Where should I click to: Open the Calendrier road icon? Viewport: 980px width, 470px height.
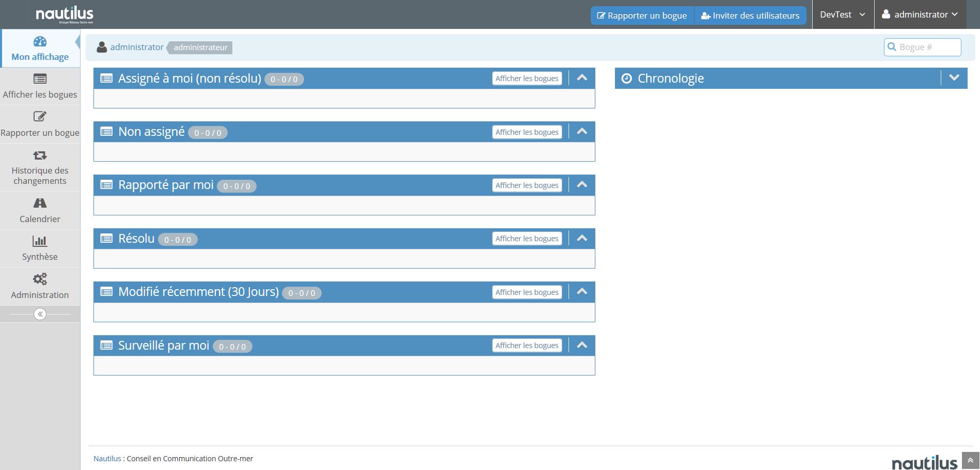click(x=40, y=203)
